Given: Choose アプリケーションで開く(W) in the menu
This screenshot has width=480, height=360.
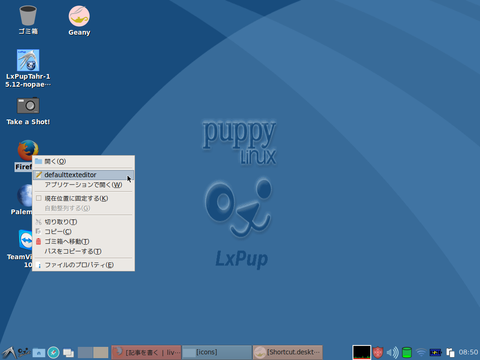Looking at the screenshot, I should point(83,185).
